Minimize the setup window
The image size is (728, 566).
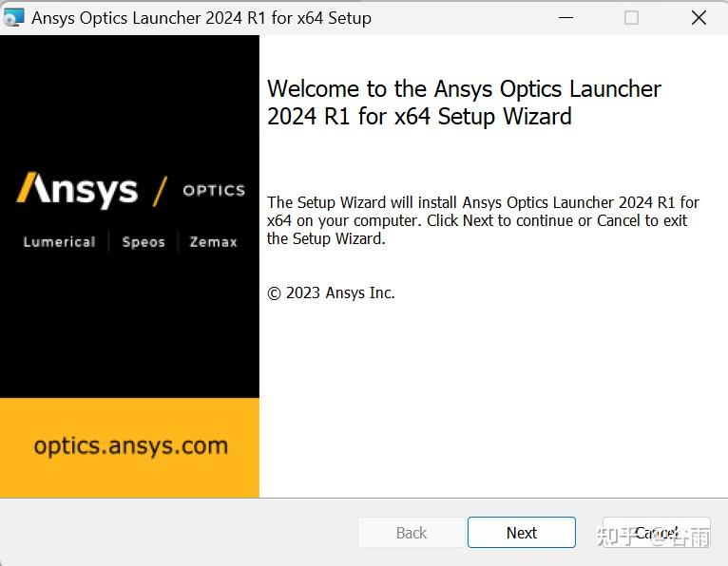click(565, 18)
